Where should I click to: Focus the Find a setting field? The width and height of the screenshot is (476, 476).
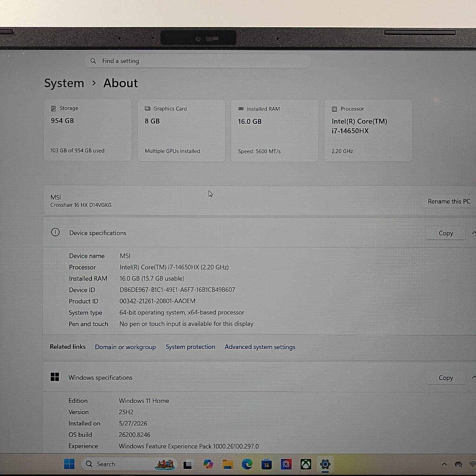198,61
